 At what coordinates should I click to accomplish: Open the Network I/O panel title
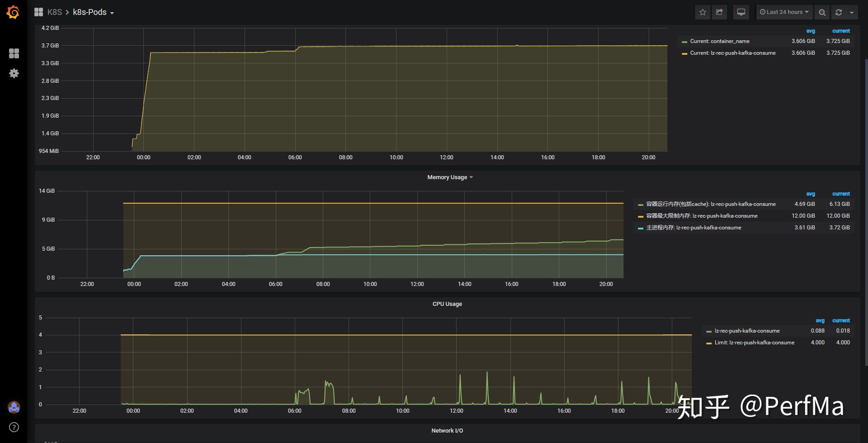(x=447, y=431)
